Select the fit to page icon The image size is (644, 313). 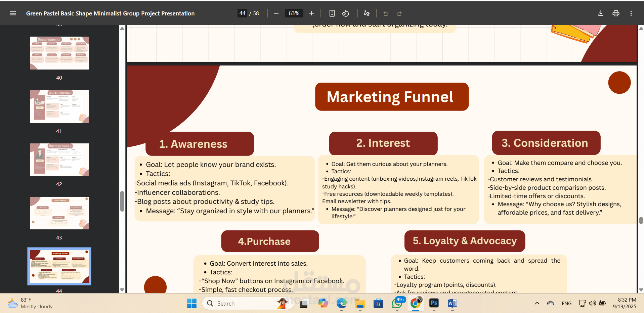(x=332, y=13)
